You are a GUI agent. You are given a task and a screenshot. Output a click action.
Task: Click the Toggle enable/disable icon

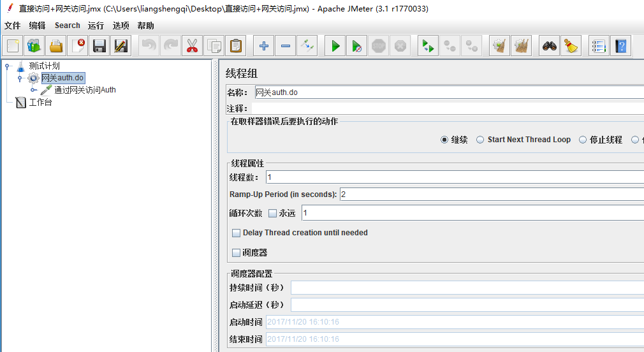tap(307, 45)
